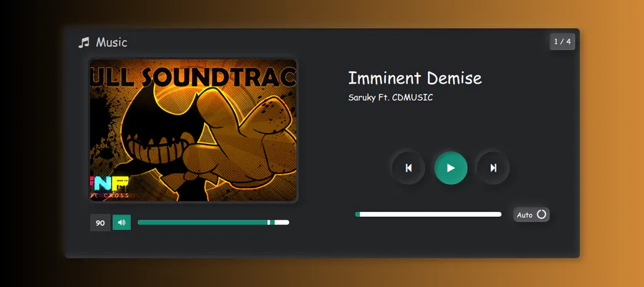
Task: Mute audio with the speaker icon
Action: tap(122, 223)
